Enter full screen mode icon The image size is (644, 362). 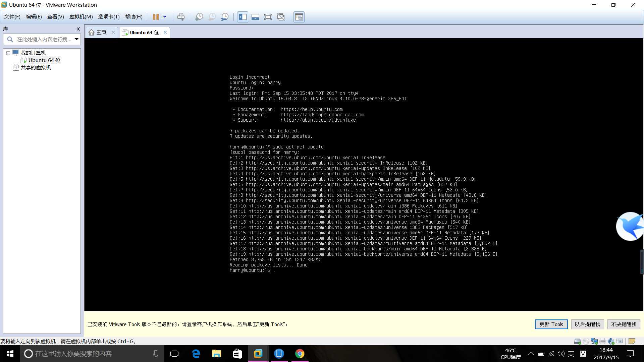pos(268,17)
